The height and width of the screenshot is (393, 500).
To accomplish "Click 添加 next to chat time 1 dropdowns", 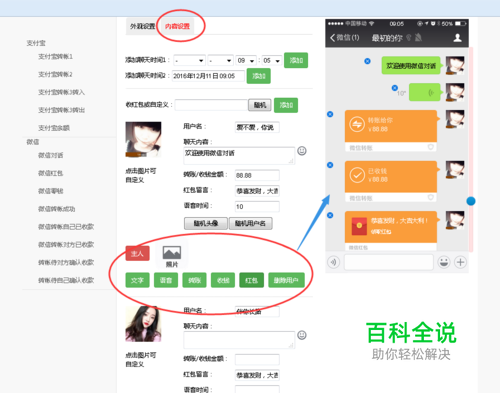I will pyautogui.click(x=296, y=60).
